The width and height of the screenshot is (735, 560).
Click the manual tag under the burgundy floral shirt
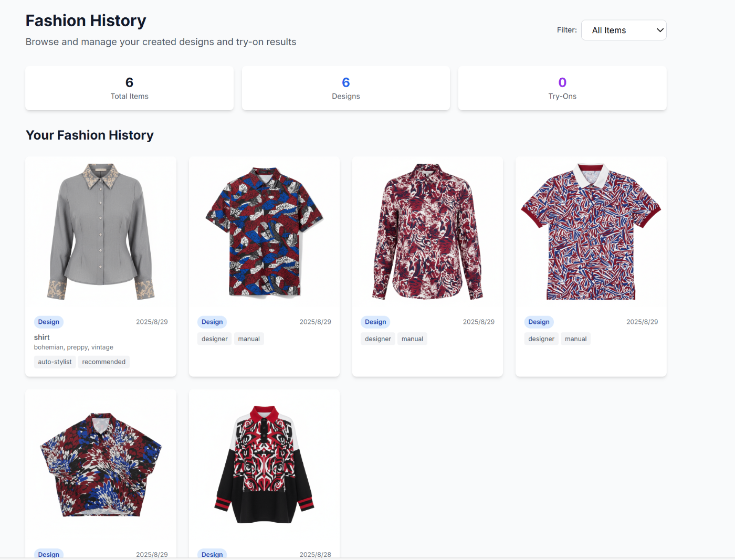pos(412,339)
